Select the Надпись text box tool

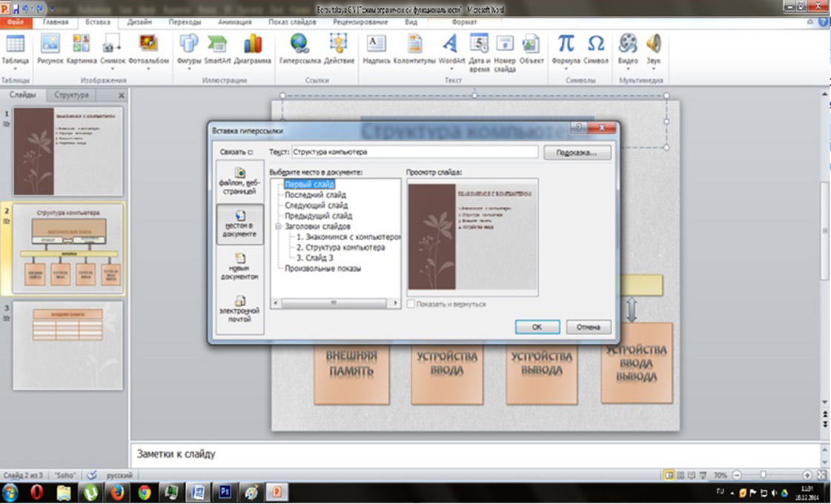(377, 46)
